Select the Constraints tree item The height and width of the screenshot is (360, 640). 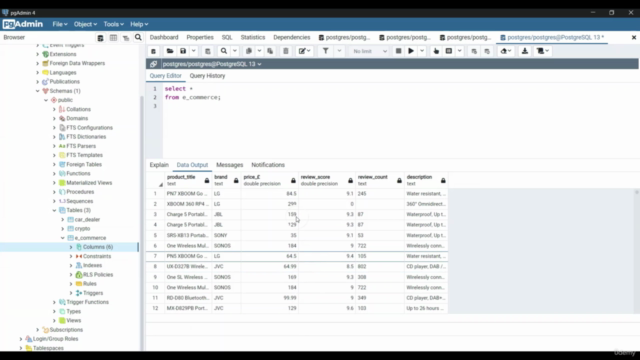[x=97, y=256]
